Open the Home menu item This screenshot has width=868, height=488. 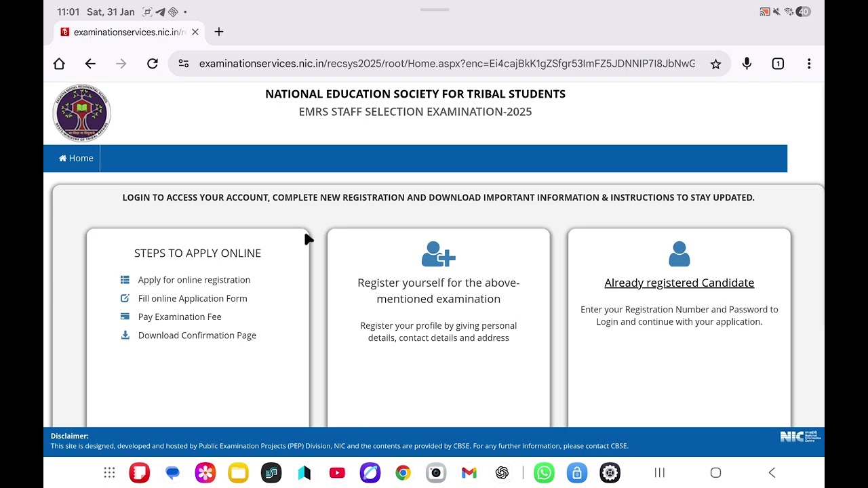click(x=76, y=158)
